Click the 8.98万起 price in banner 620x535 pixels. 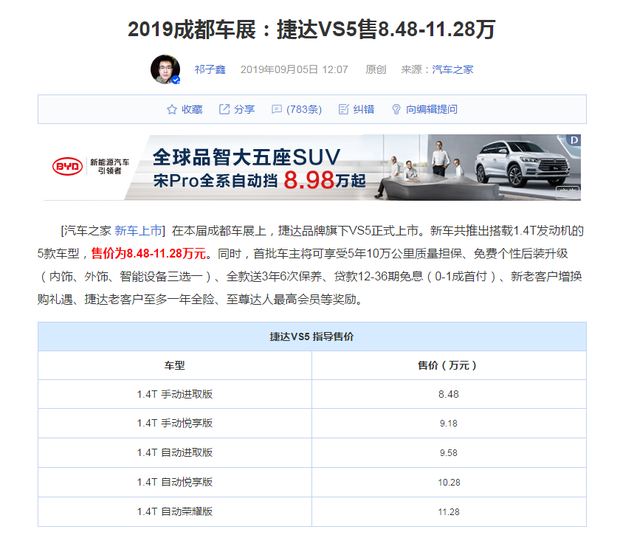click(324, 180)
